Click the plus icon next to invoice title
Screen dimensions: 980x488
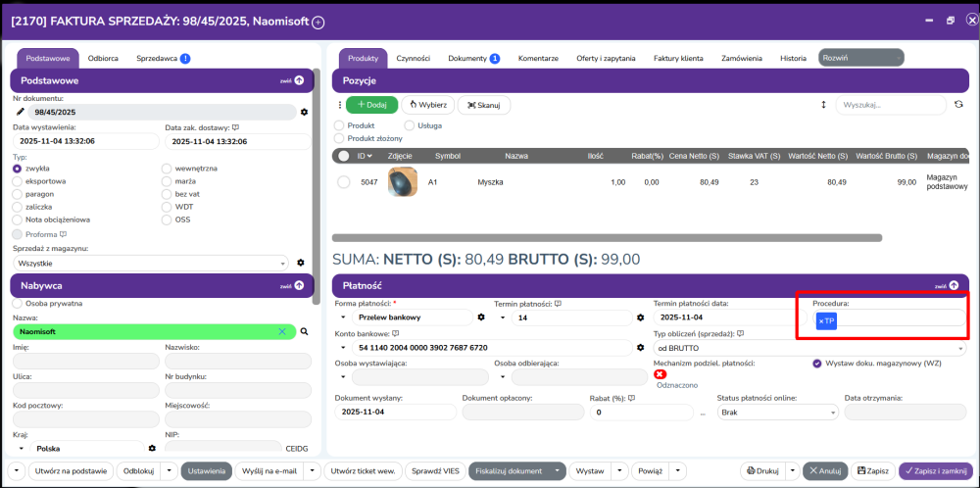318,22
